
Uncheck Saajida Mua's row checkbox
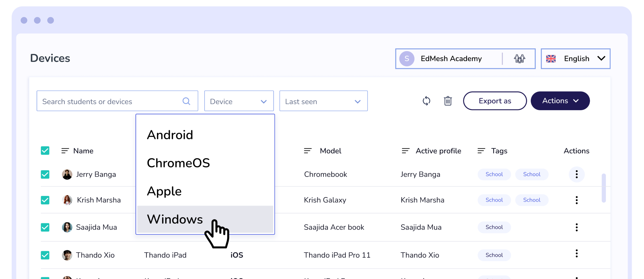(x=45, y=227)
